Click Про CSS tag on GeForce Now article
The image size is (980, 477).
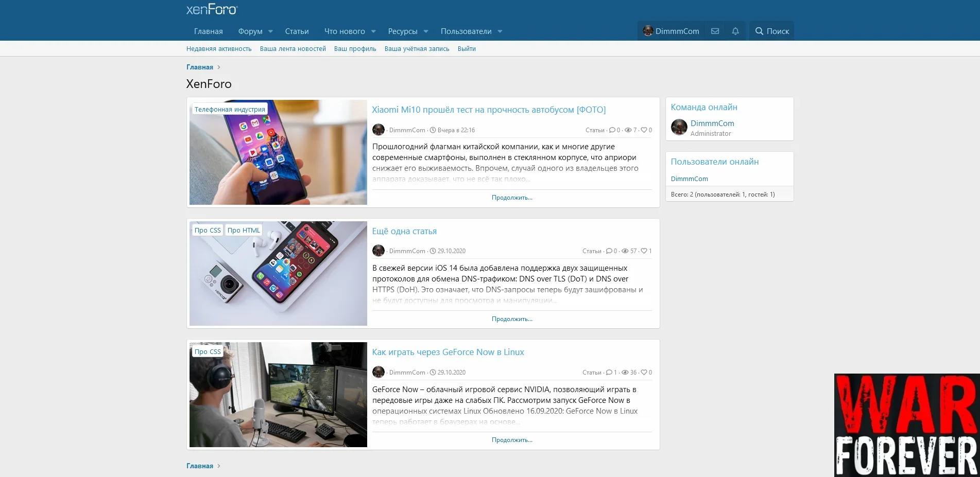[x=208, y=351]
